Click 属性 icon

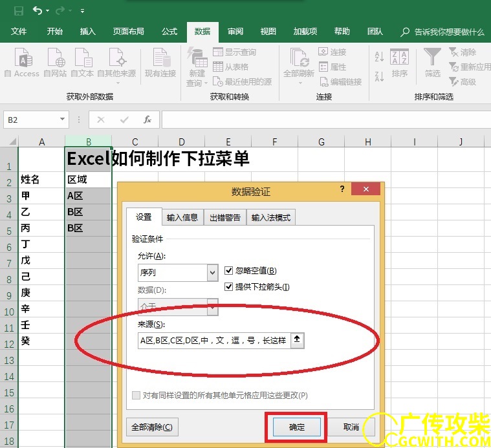pyautogui.click(x=333, y=67)
